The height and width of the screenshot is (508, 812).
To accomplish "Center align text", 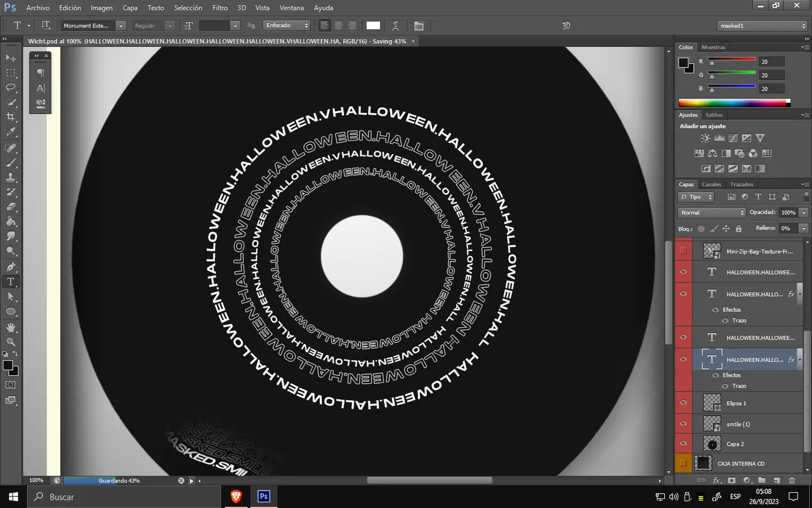I will [x=338, y=25].
